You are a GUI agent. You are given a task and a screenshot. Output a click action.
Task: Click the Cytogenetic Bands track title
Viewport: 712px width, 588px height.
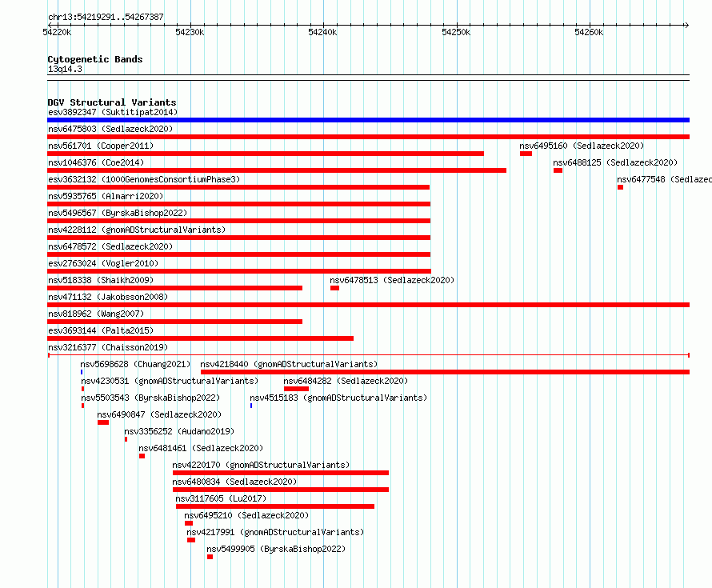[95, 59]
